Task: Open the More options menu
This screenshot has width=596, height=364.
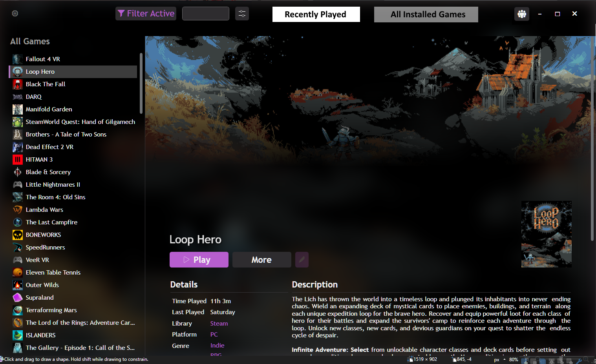Action: click(x=261, y=260)
